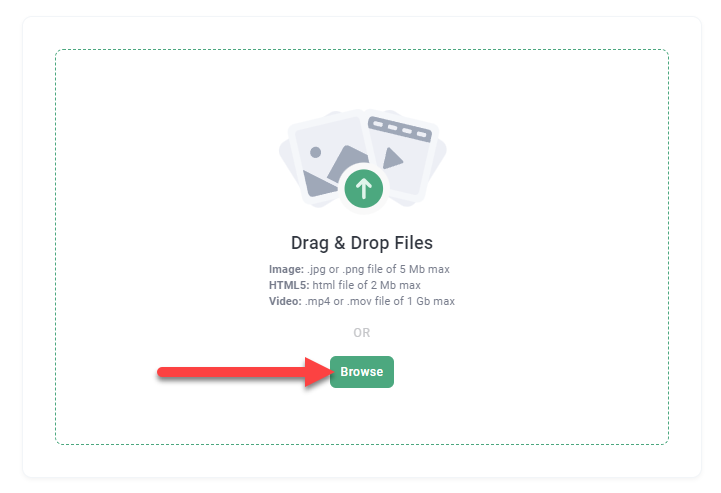Viewport: 721px width, 493px height.
Task: Click the bold Image: label
Action: coord(286,269)
